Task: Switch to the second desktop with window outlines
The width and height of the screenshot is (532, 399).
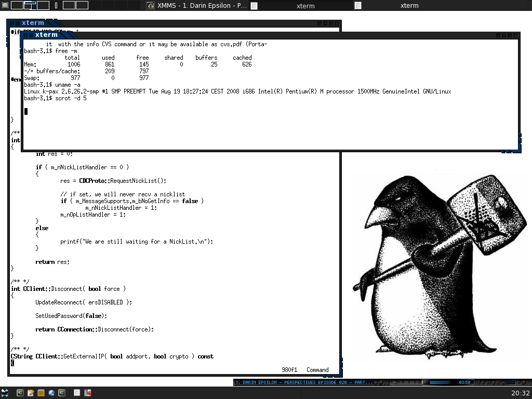Action: [x=30, y=5]
